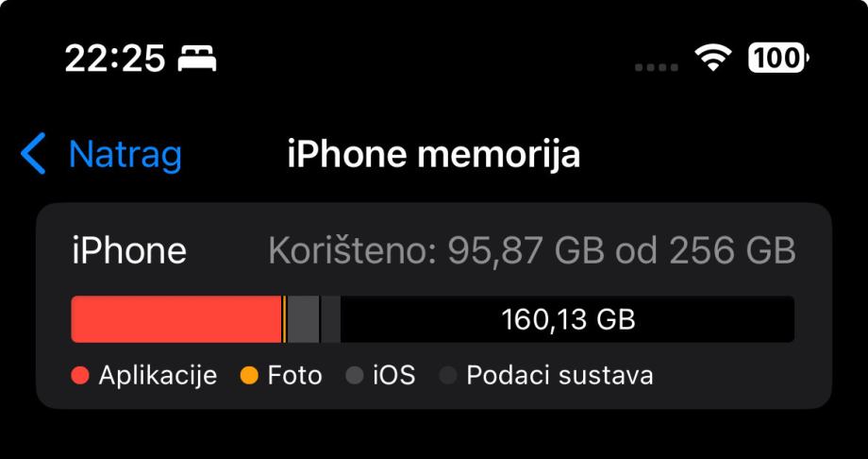Tap the iPhone memorija page title

[433, 154]
